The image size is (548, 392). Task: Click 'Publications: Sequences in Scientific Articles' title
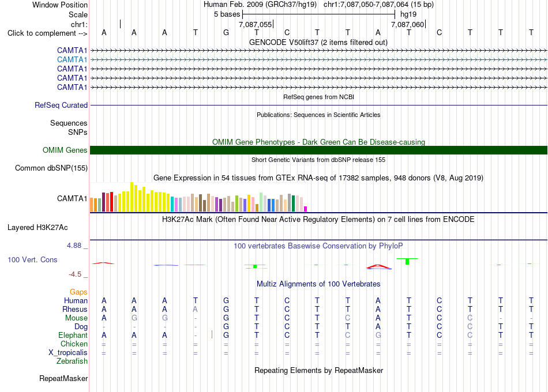click(x=318, y=115)
